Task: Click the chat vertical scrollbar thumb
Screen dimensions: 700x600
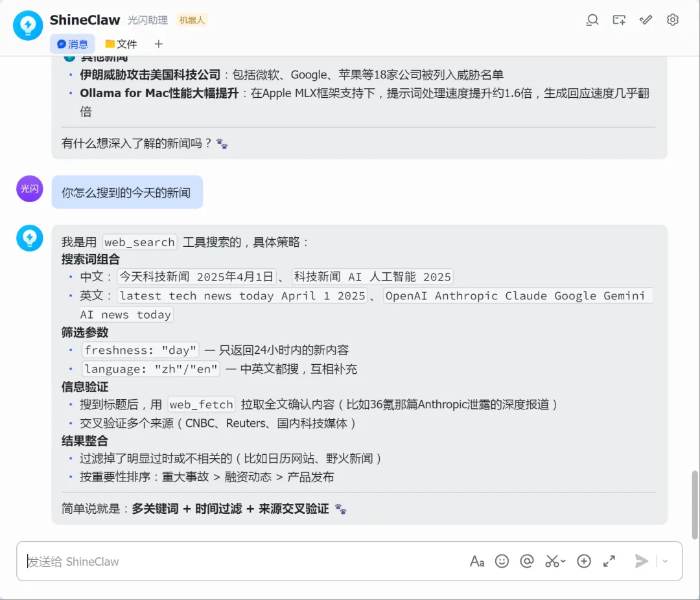Action: (695, 505)
